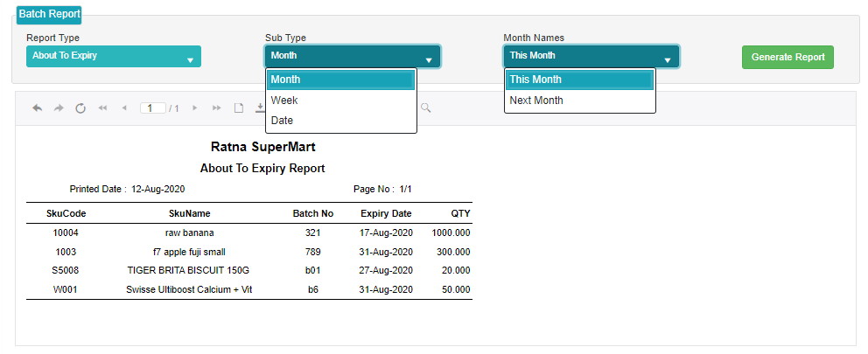The width and height of the screenshot is (868, 354).
Task: Click the Generate Report button
Action: [787, 57]
